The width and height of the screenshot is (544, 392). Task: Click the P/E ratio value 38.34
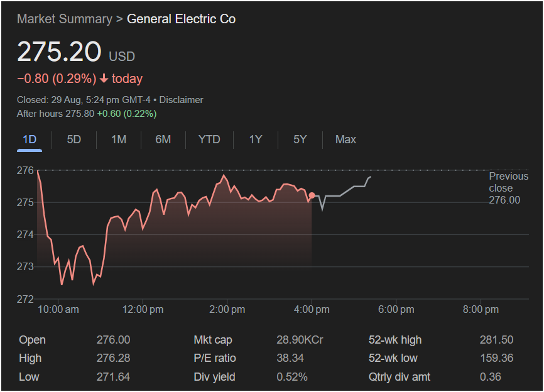(290, 358)
